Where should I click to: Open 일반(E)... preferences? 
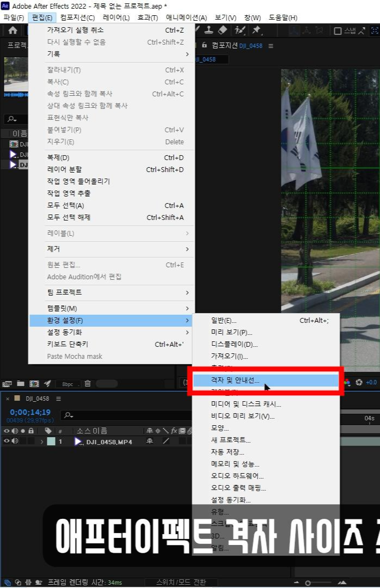coord(266,320)
